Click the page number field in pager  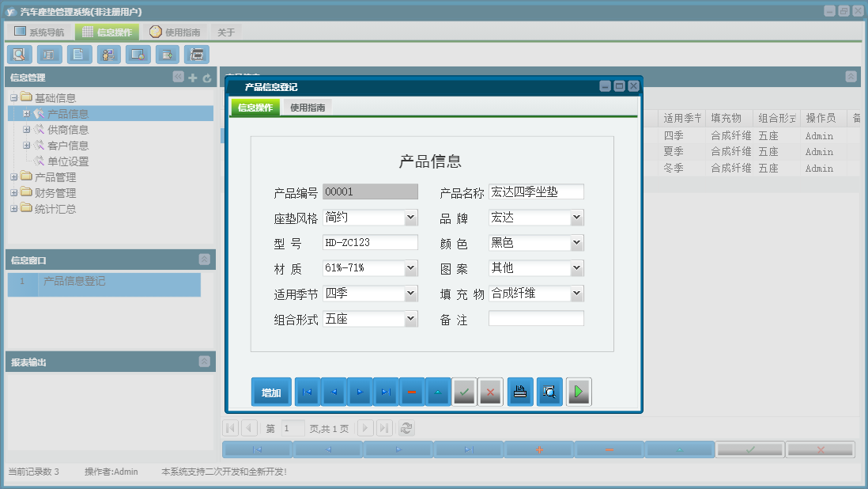pos(292,428)
